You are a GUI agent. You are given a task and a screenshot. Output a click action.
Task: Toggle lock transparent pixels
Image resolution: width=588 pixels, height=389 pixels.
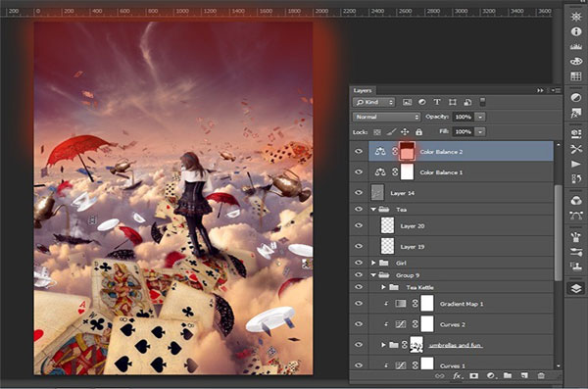point(377,132)
